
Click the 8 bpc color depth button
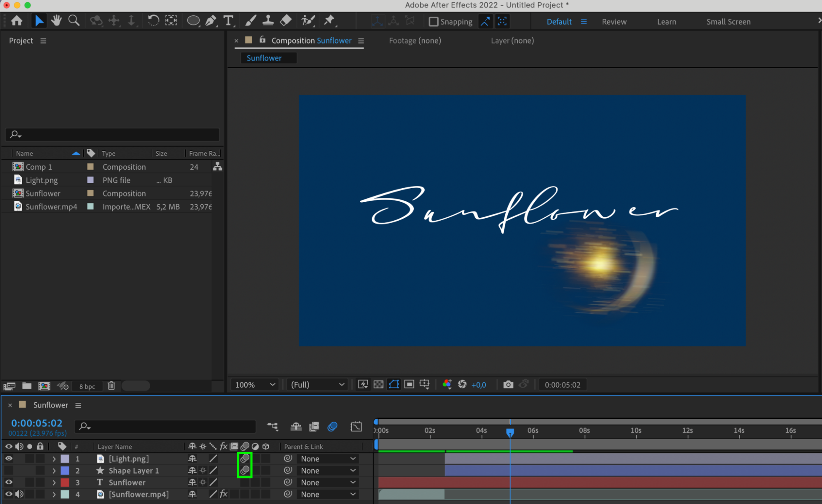(87, 386)
